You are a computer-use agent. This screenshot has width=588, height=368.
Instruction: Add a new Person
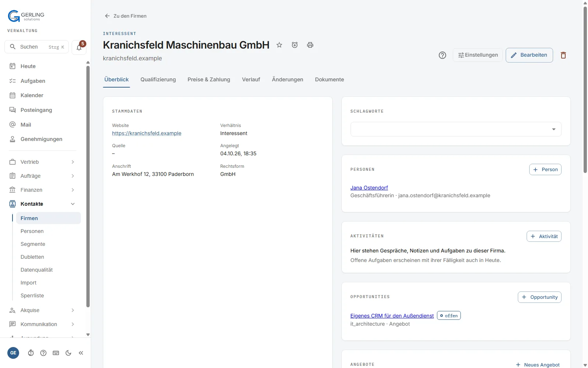[545, 170]
